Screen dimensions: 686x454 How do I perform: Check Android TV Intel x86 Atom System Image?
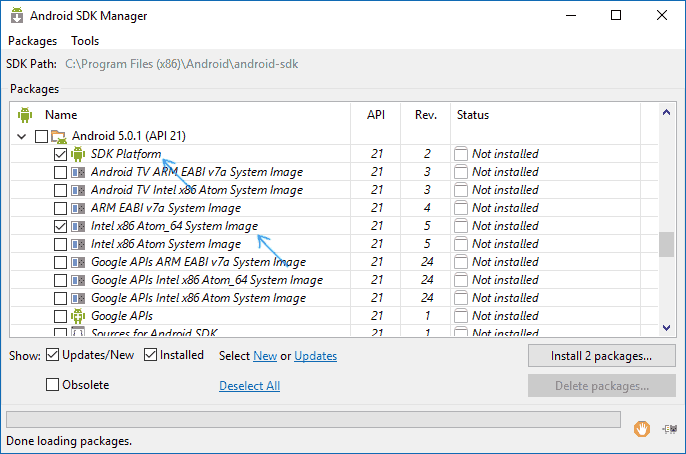[x=60, y=190]
